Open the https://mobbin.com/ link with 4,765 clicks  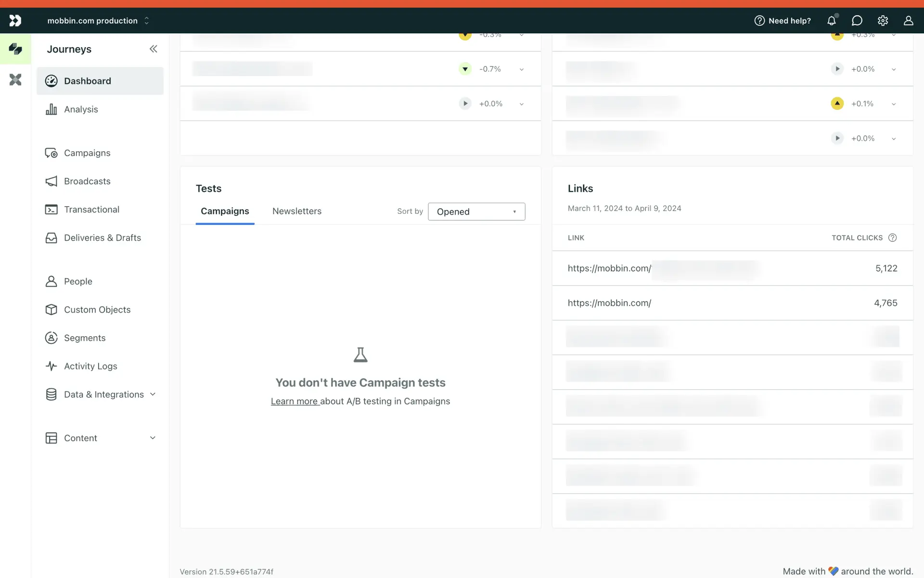pos(609,303)
